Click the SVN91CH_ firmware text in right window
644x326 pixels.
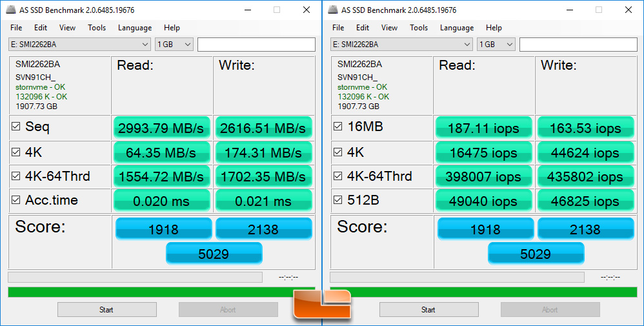point(356,77)
